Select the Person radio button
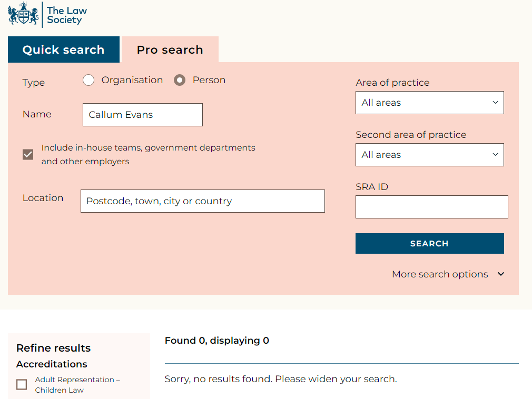The width and height of the screenshot is (532, 399). tap(180, 81)
